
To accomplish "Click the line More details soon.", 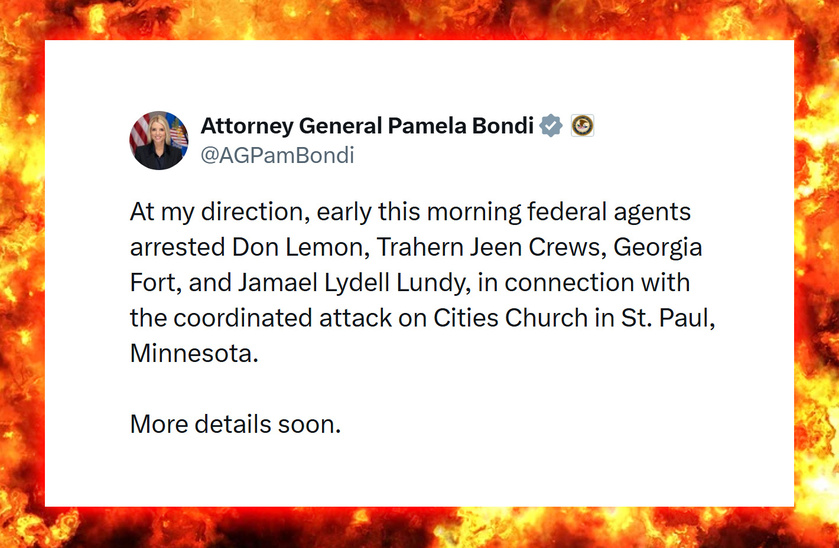I will [x=236, y=424].
